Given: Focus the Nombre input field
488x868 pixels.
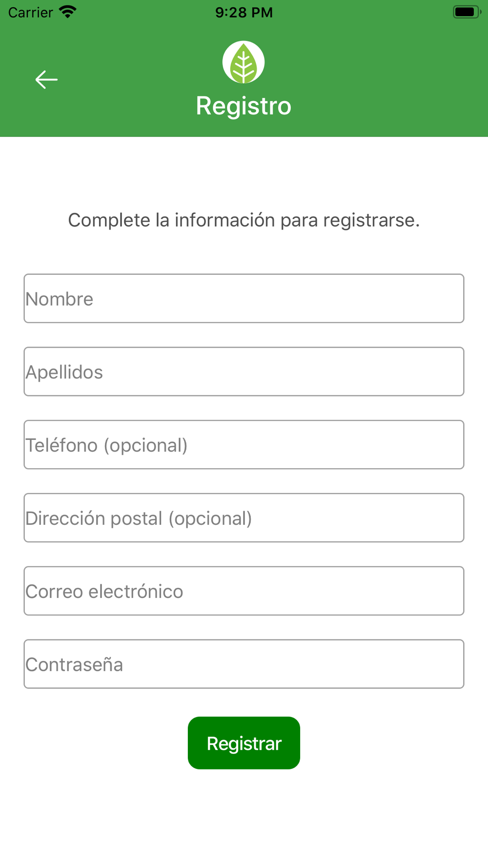Looking at the screenshot, I should coord(244,298).
